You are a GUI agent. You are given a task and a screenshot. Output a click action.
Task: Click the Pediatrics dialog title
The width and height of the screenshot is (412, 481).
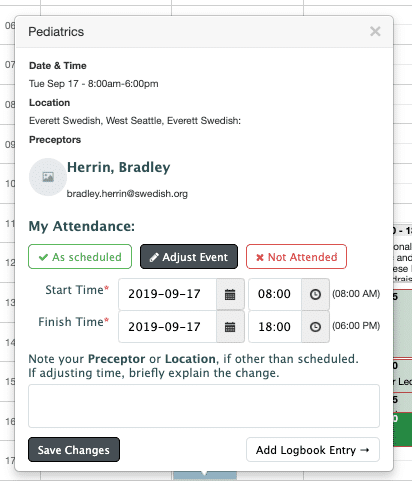tap(56, 32)
